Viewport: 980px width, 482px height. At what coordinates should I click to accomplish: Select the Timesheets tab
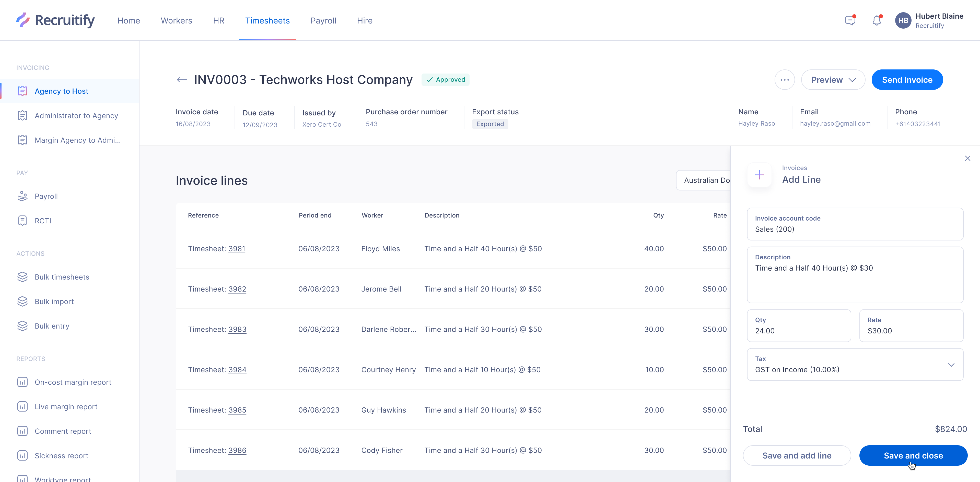(x=267, y=20)
